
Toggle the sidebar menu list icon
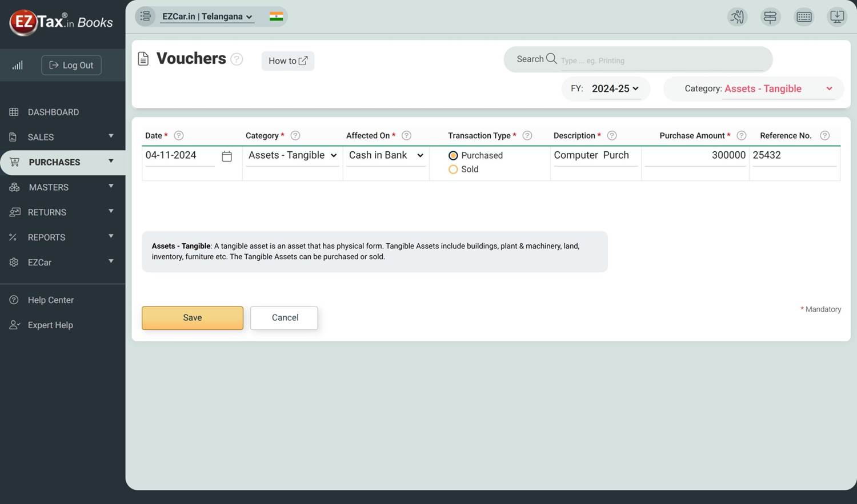[x=146, y=16]
